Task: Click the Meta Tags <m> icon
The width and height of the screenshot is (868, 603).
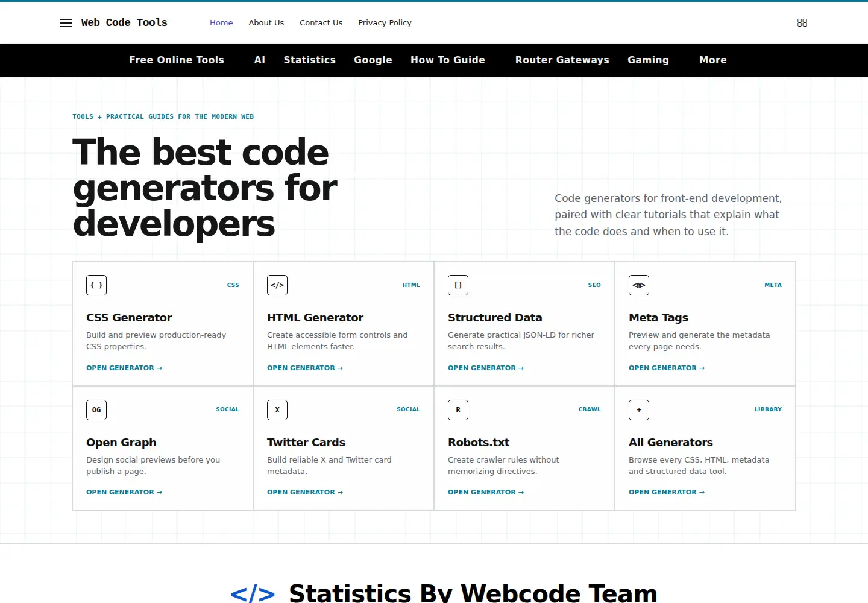Action: coord(639,285)
